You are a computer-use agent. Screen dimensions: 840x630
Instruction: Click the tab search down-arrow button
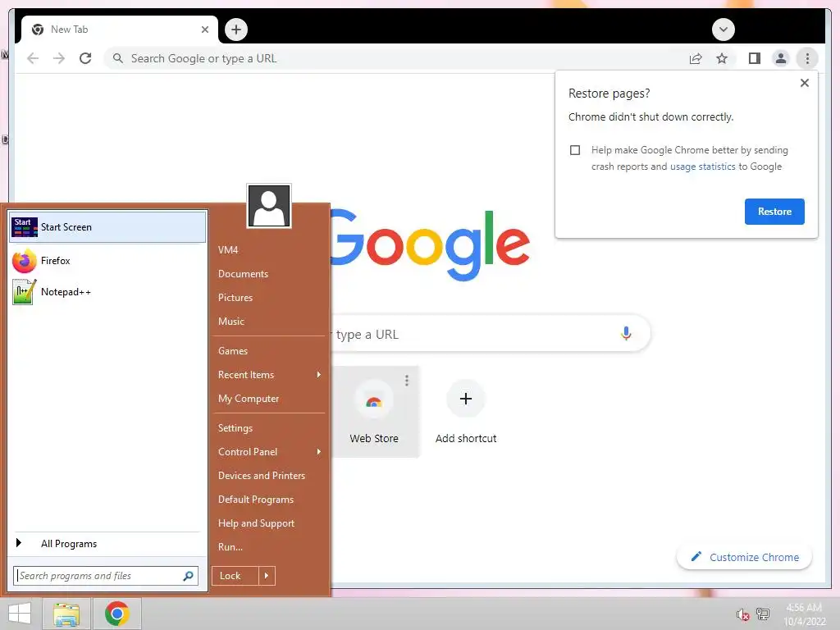(724, 30)
